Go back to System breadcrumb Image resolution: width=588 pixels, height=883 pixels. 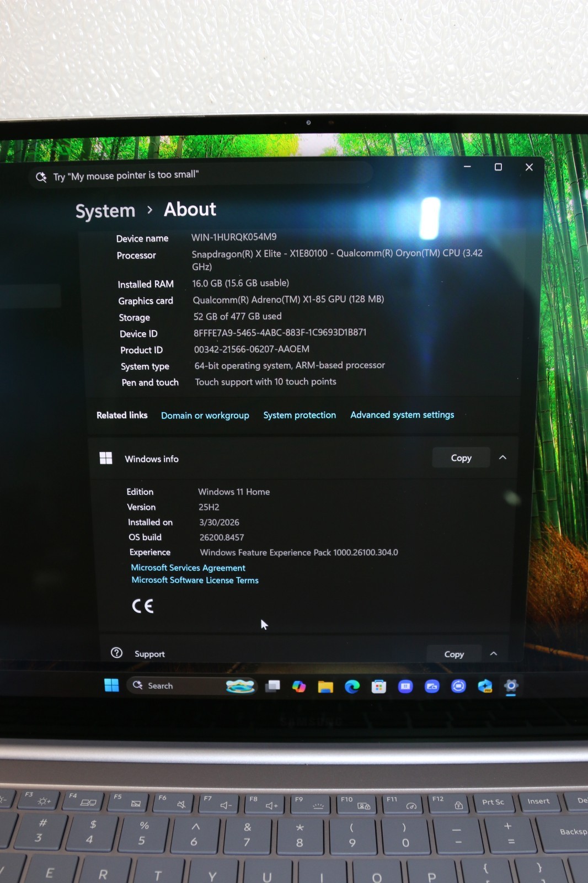[x=105, y=211]
